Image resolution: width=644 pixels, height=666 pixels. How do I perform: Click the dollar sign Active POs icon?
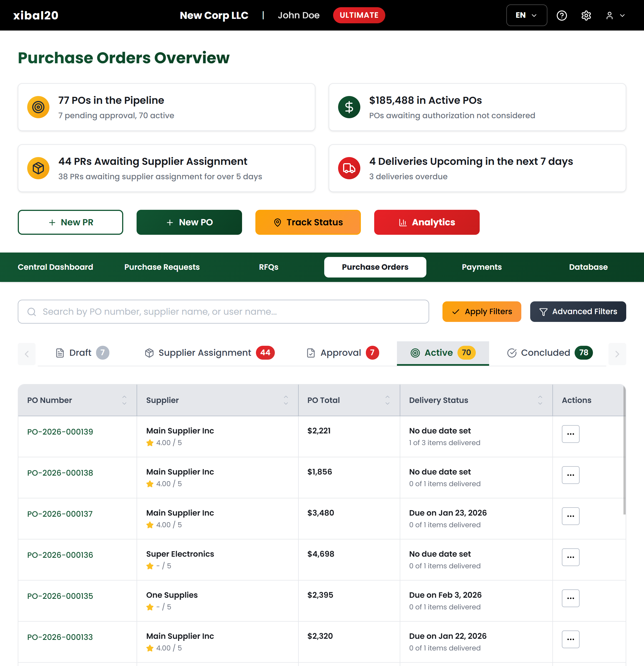(349, 107)
